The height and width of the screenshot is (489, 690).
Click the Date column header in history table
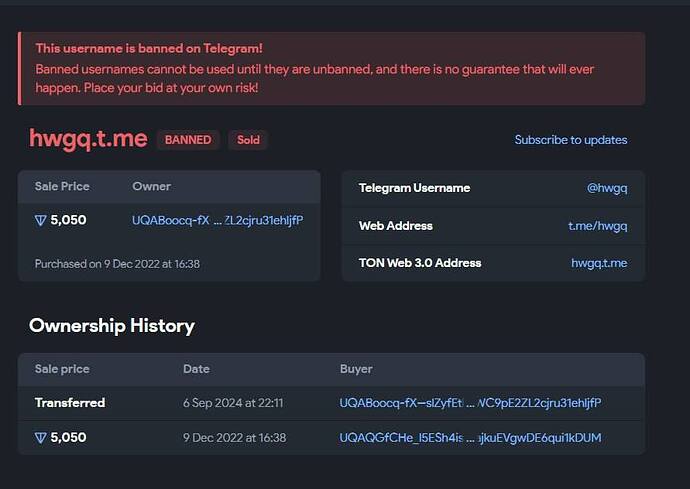coord(196,369)
